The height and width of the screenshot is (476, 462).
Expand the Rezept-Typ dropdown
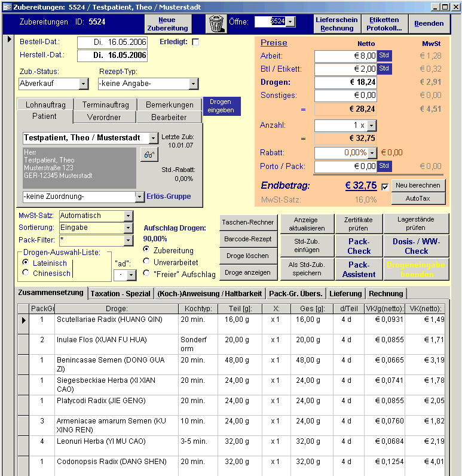193,84
